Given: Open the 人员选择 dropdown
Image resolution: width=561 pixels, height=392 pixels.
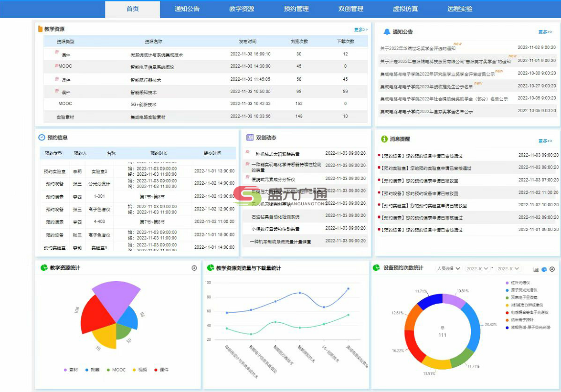Looking at the screenshot, I should [x=448, y=269].
